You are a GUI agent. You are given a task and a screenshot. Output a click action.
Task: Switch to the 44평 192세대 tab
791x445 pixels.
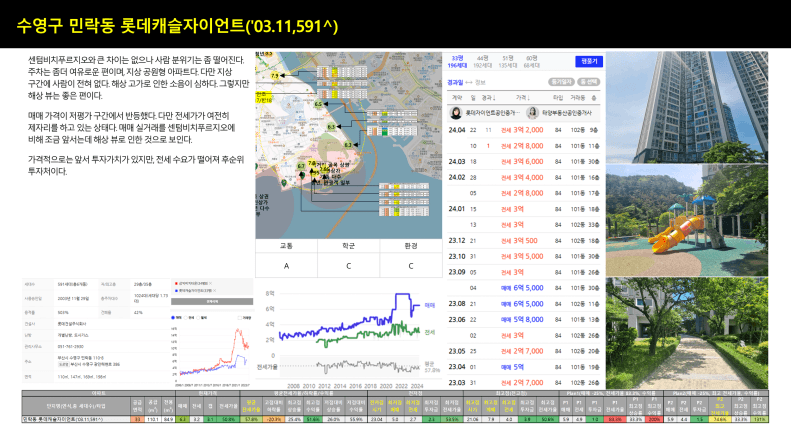click(x=482, y=62)
